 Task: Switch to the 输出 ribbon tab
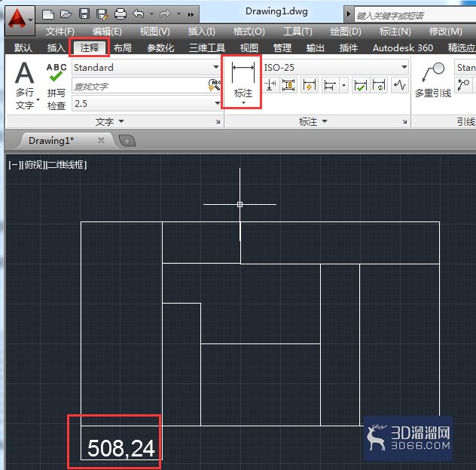click(x=315, y=47)
